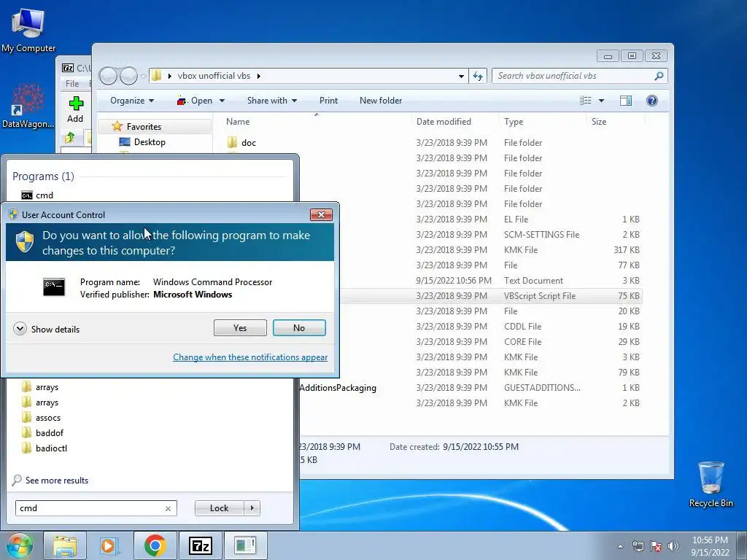Click the Windows Start orb

20,545
